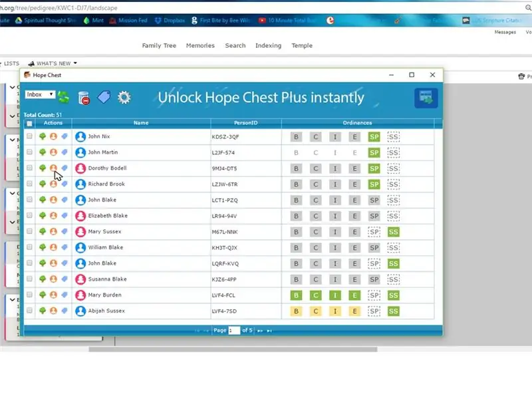532x399 pixels.
Task: Click yellow I ordinance for Abijah Sussex
Action: (335, 311)
